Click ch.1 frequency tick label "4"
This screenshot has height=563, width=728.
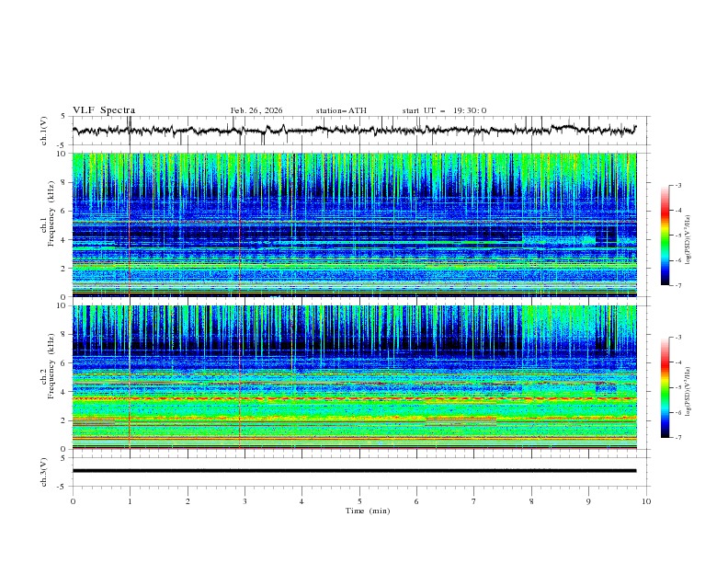(x=64, y=240)
